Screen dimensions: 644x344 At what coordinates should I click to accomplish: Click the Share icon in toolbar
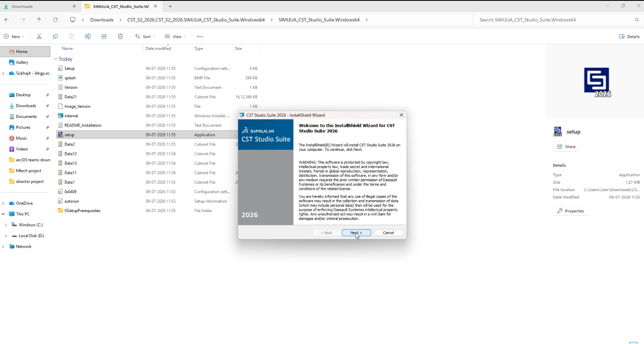(x=104, y=37)
